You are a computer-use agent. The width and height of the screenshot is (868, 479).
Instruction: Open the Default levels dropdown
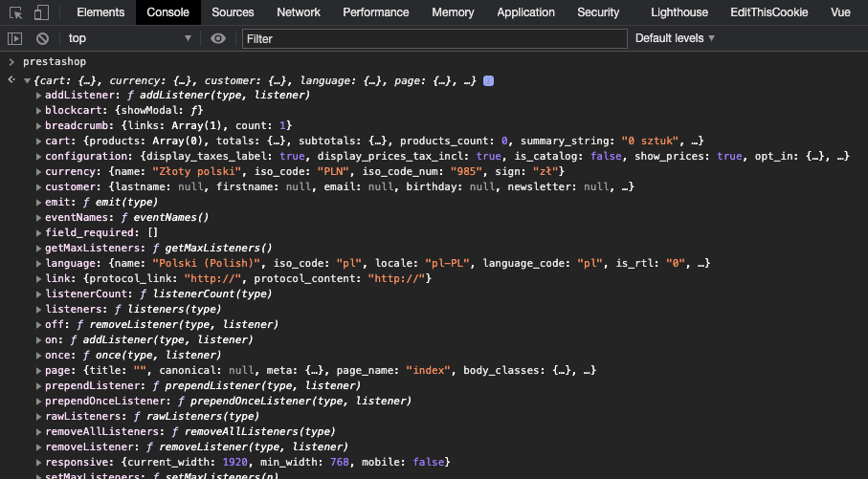click(x=675, y=38)
